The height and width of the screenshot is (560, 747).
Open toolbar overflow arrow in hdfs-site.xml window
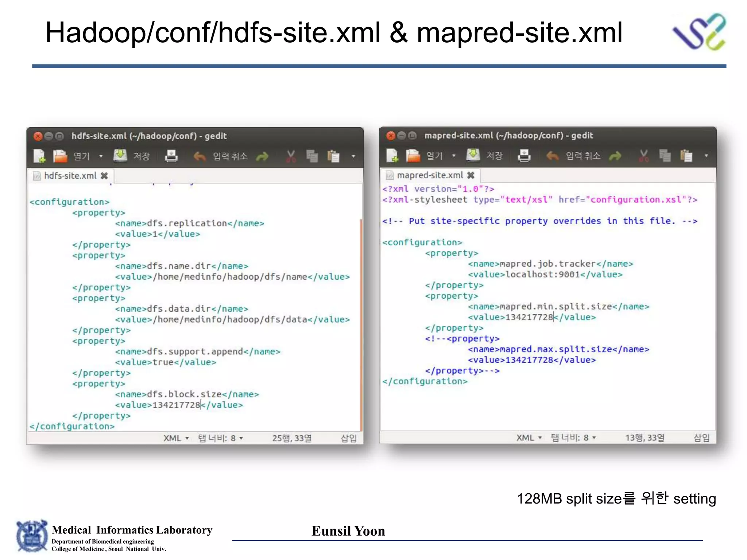click(353, 156)
